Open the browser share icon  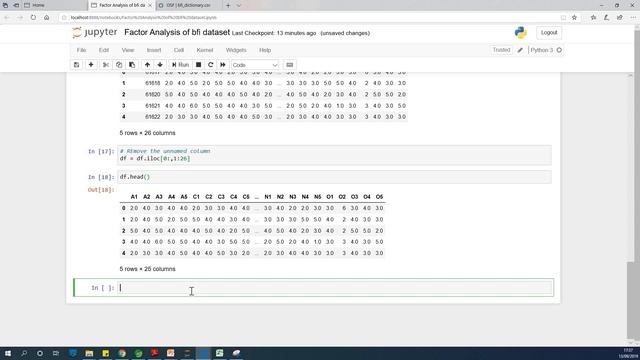coord(620,18)
